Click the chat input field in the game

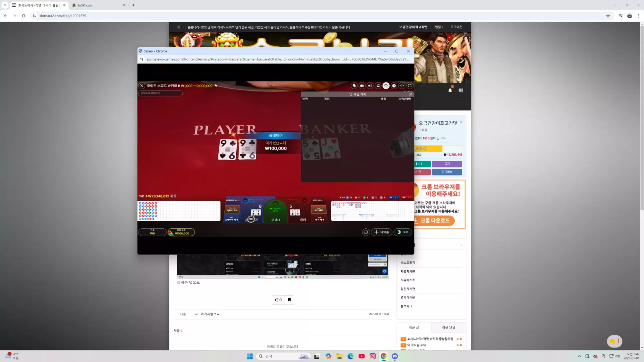point(160,93)
